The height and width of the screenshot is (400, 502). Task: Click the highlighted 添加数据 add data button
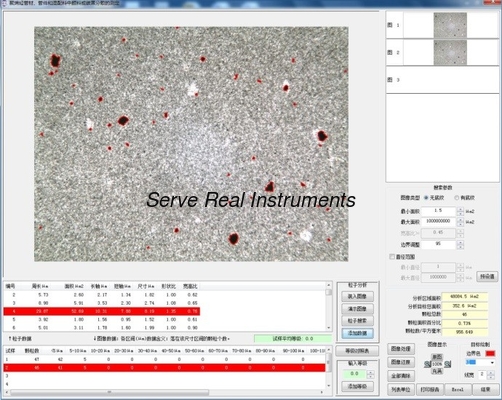(357, 333)
